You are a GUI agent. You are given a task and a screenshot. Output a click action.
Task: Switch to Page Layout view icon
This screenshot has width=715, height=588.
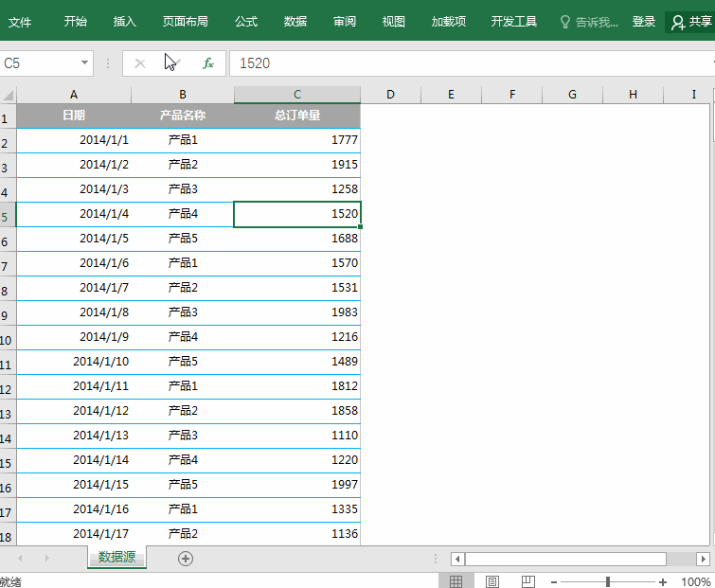click(x=492, y=581)
